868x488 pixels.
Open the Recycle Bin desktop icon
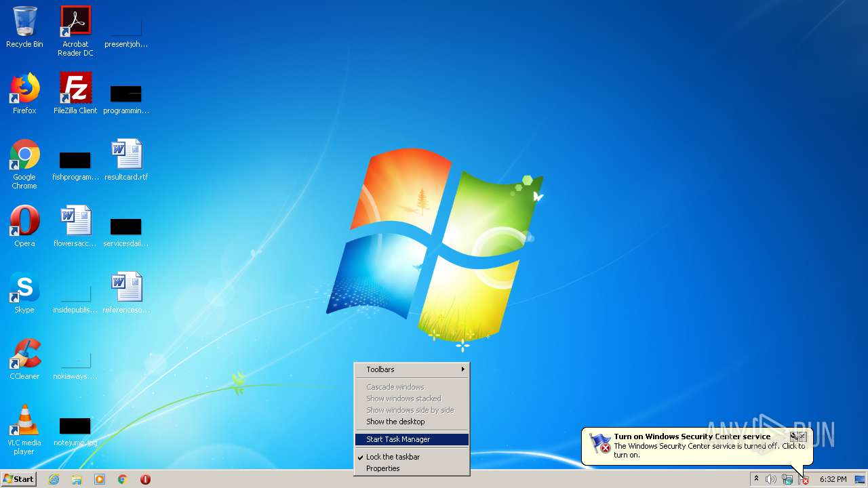[x=24, y=27]
